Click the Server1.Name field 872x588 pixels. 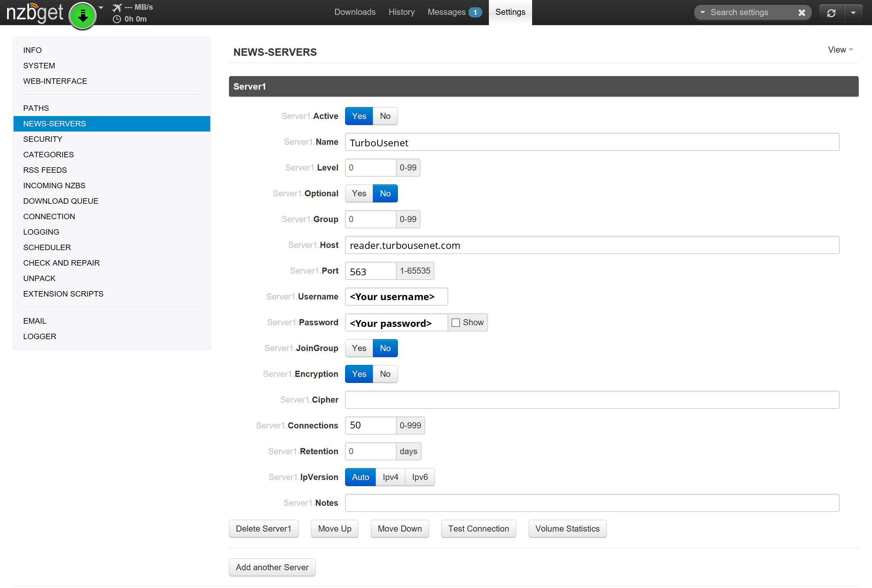tap(592, 142)
